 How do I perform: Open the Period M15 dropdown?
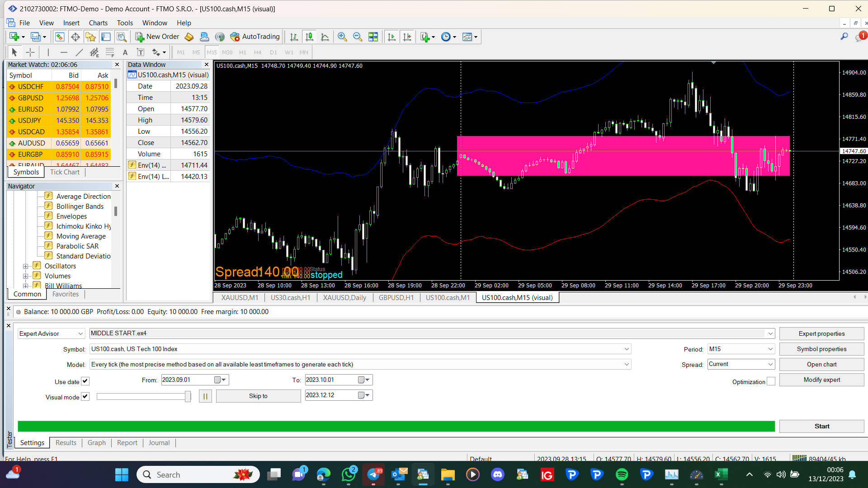point(741,349)
